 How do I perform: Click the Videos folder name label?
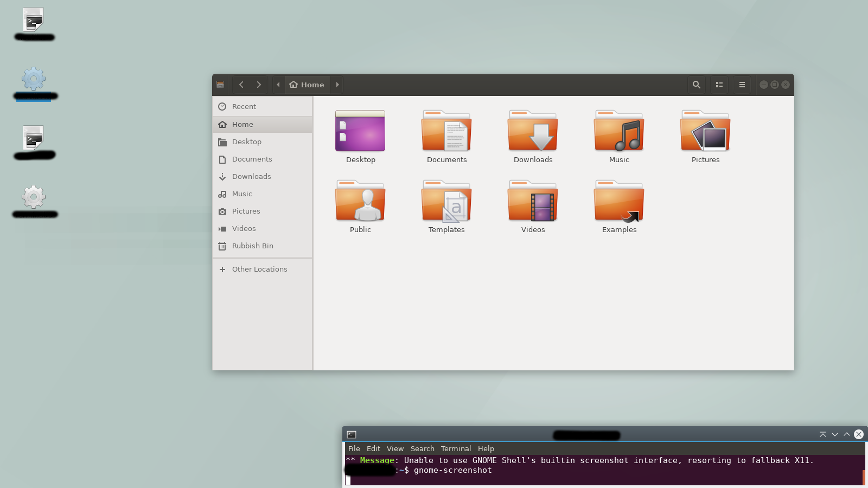(x=533, y=229)
